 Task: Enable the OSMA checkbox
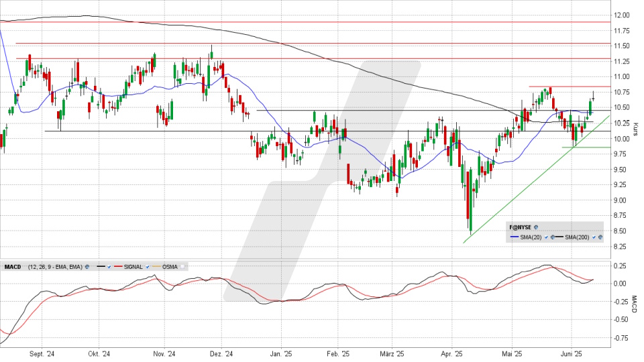point(182,267)
